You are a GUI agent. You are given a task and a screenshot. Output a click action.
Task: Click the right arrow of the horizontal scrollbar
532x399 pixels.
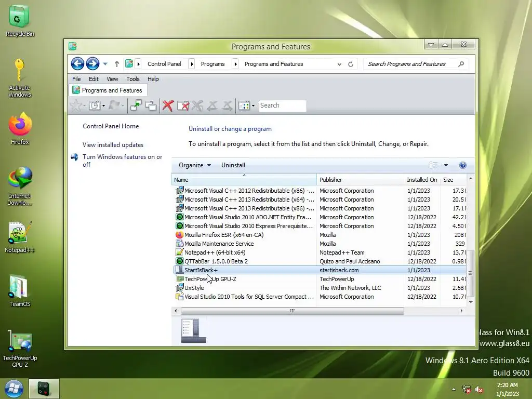pyautogui.click(x=461, y=311)
